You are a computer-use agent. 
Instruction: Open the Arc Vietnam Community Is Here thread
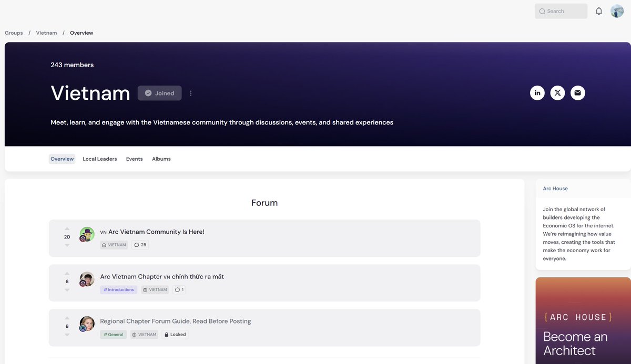(x=152, y=232)
